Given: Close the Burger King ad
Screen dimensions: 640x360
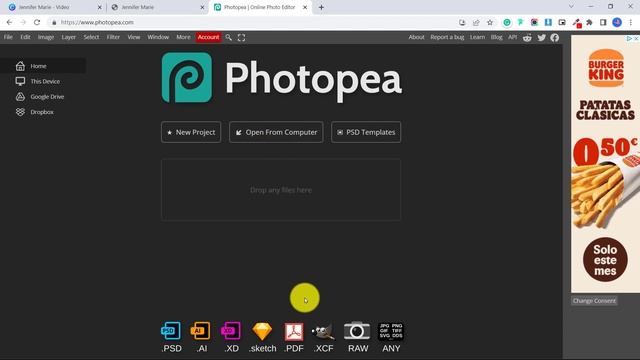Looking at the screenshot, I should click(x=636, y=38).
